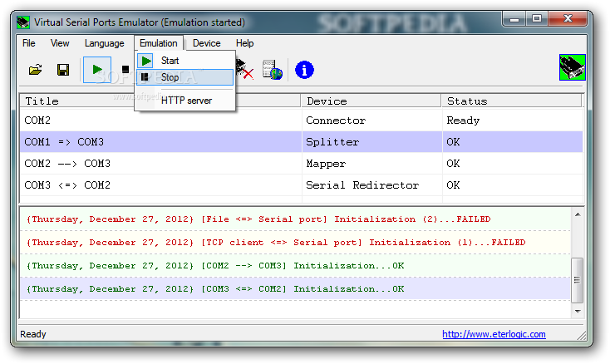Click the log scrollbar up arrow
The height and width of the screenshot is (364, 610).
(x=578, y=214)
